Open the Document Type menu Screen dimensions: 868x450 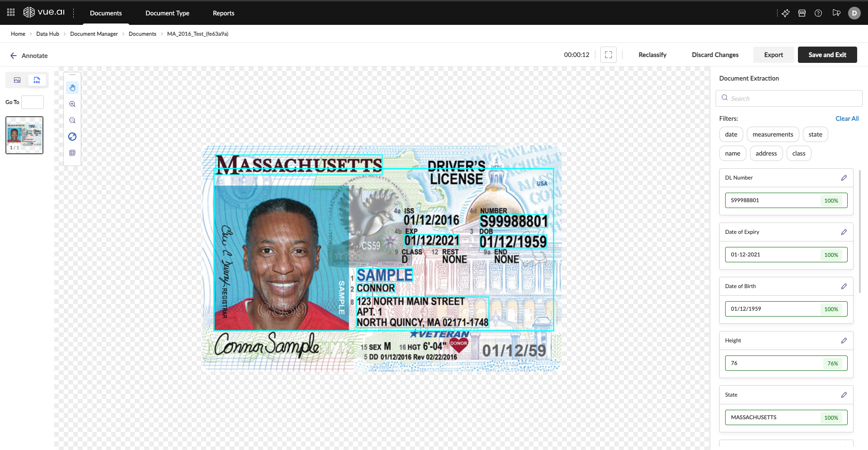(167, 13)
